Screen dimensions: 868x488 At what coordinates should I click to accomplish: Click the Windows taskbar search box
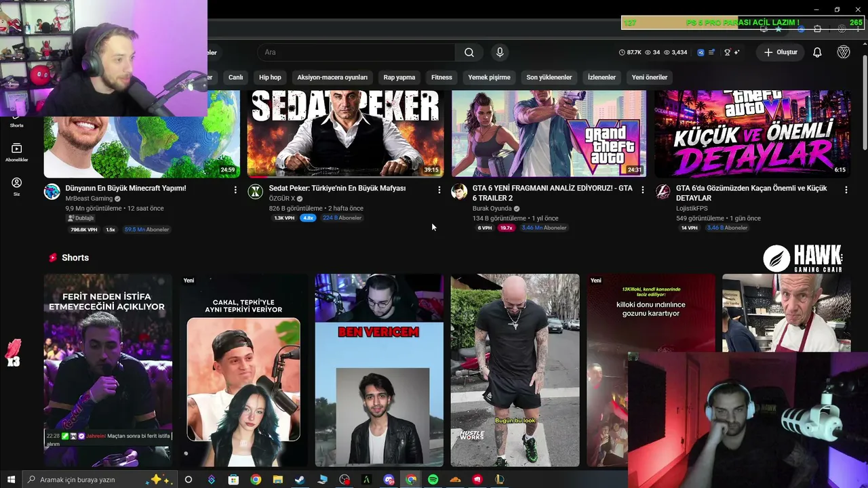click(x=101, y=480)
